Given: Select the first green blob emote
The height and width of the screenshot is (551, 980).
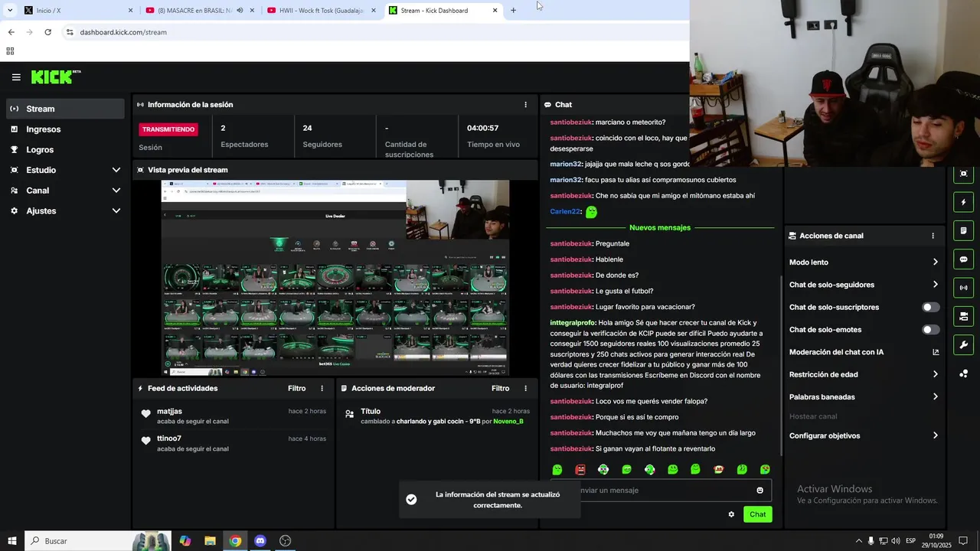Looking at the screenshot, I should pyautogui.click(x=557, y=470).
